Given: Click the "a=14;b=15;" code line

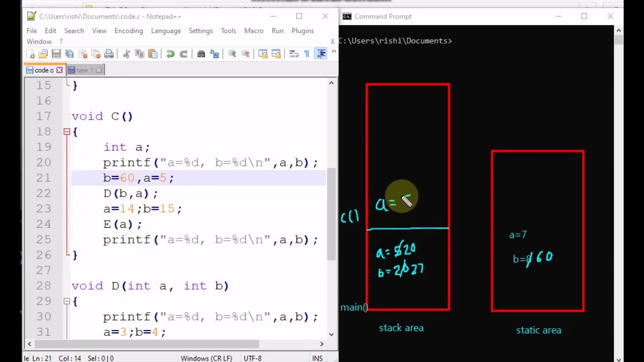Looking at the screenshot, I should coord(143,209).
